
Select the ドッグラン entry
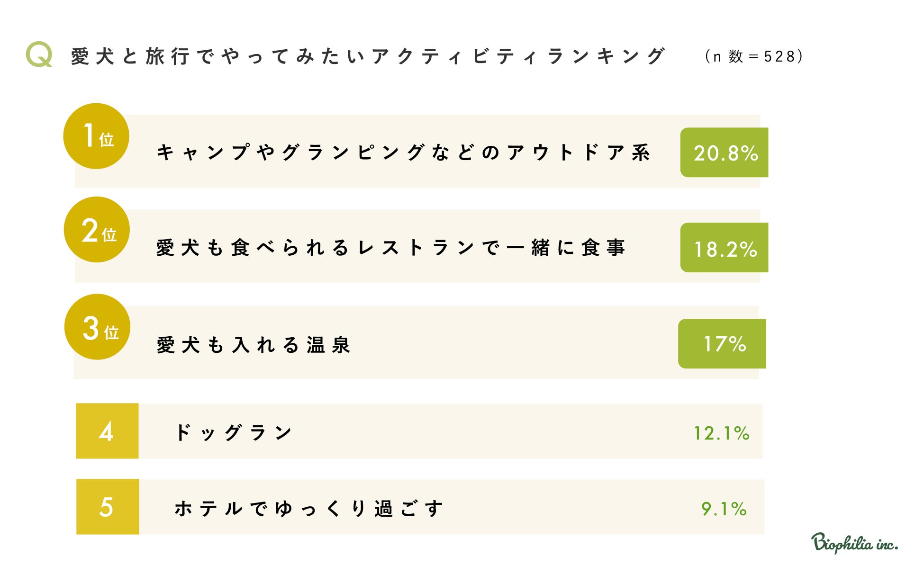tap(234, 432)
